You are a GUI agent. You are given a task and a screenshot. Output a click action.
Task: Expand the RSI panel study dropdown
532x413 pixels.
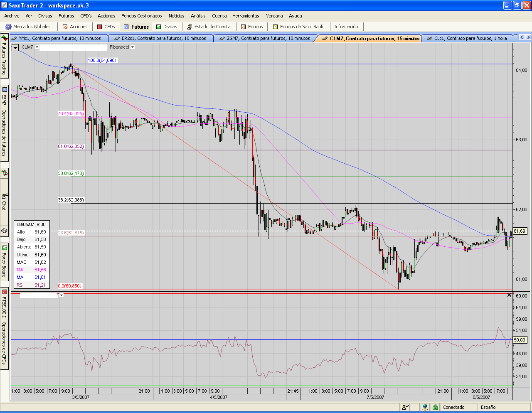pos(62,295)
